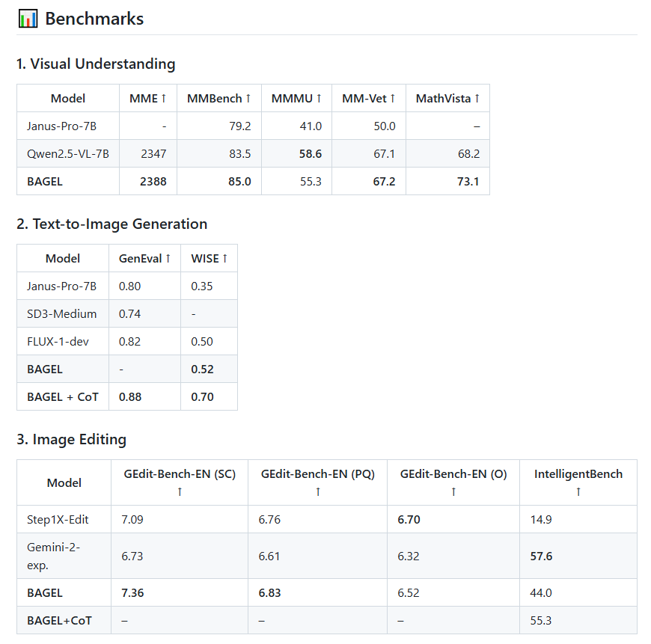This screenshot has height=644, width=651.
Task: Click the Qwen2.5-VL-7B row label
Action: (x=68, y=153)
